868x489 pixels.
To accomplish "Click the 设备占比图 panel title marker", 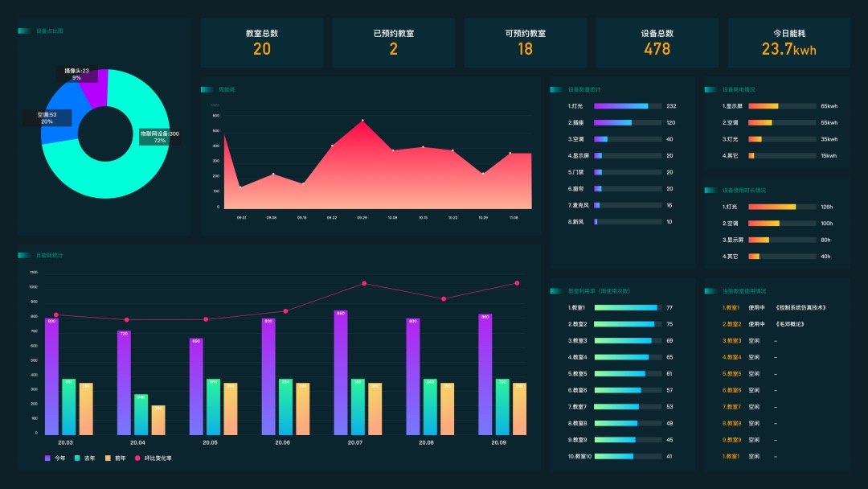I will tap(26, 31).
